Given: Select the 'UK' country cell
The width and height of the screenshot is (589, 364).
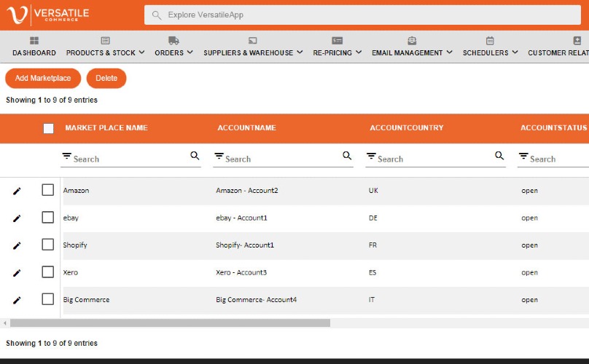Looking at the screenshot, I should pos(373,191).
